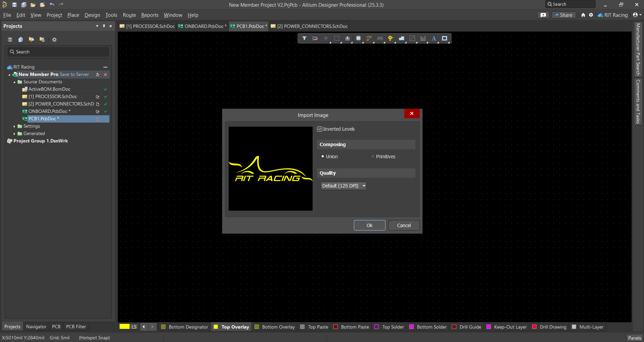Open the File menu
644x342 pixels.
(7, 15)
